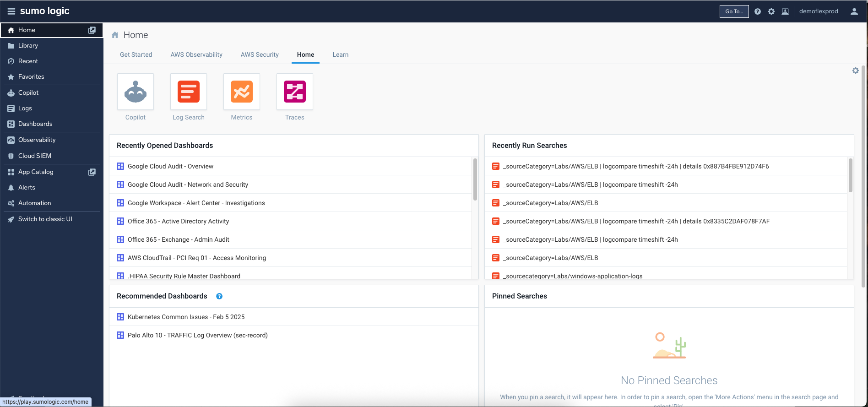Click the Go To... button
The width and height of the screenshot is (868, 407).
[x=734, y=11]
